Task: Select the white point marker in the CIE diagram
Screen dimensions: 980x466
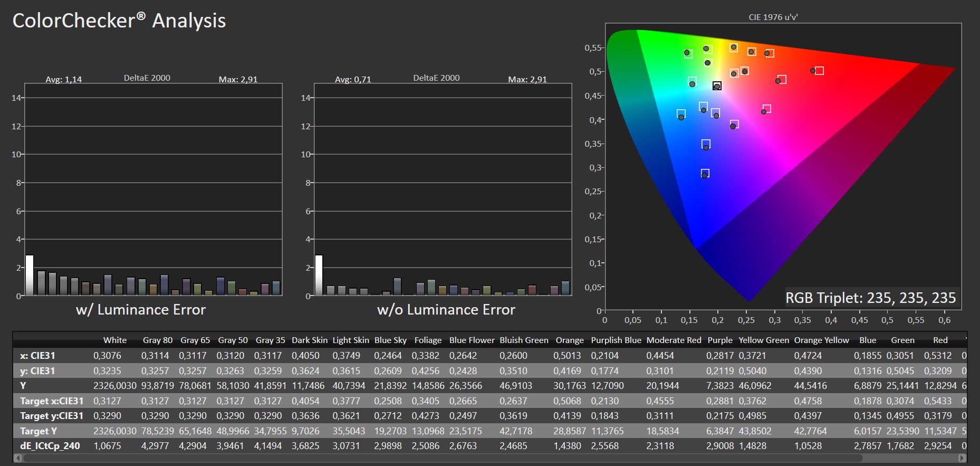Action: pyautogui.click(x=717, y=86)
